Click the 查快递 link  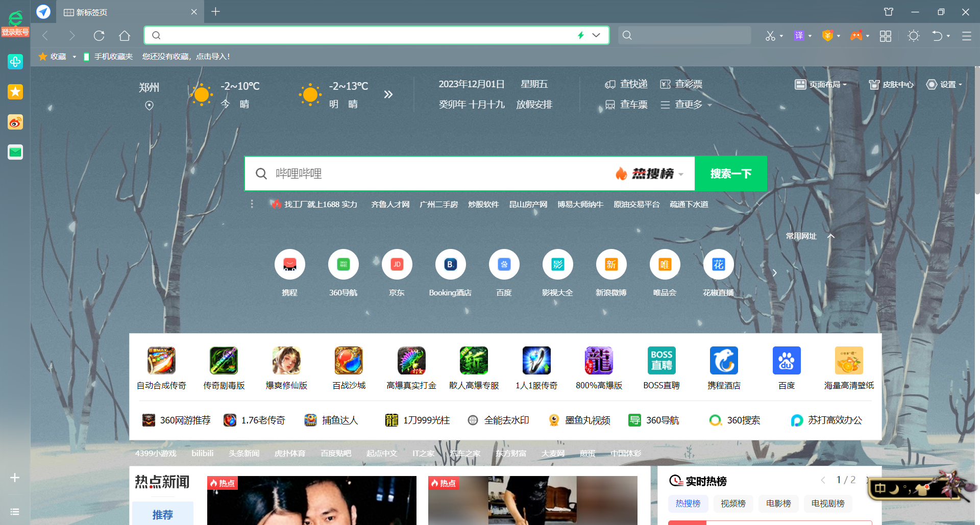click(626, 84)
